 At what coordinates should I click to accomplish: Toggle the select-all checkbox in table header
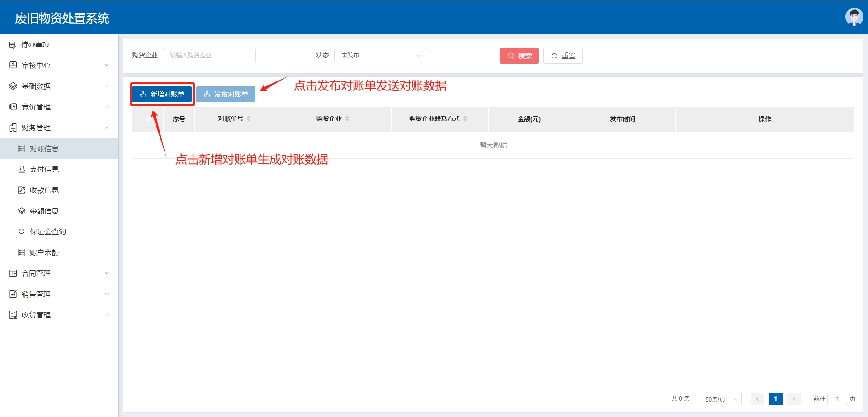148,119
